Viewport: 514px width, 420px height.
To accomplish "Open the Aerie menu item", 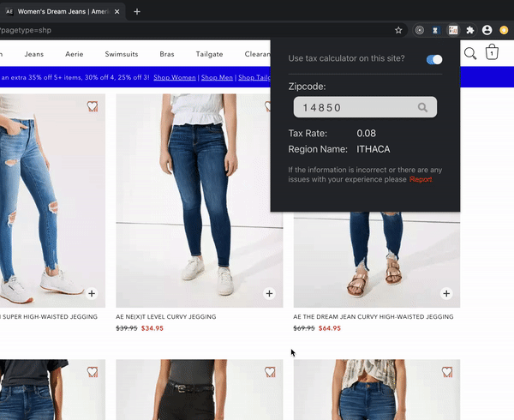I will click(x=74, y=54).
